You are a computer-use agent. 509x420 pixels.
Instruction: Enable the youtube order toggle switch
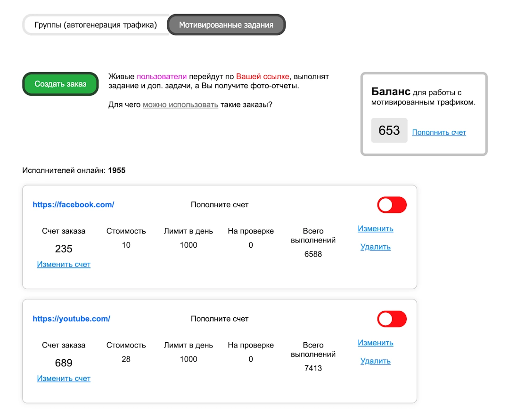click(391, 319)
